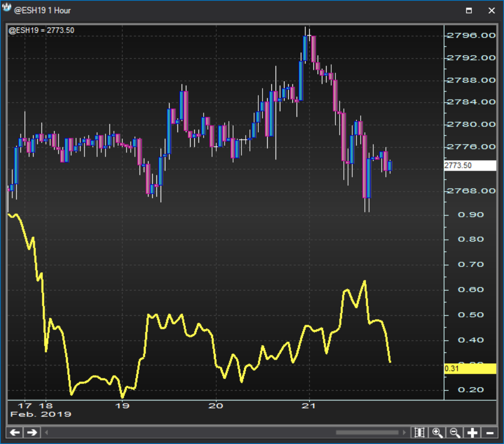Zoom out with the magnifier minus icon
This screenshot has height=444, width=504.
click(x=455, y=432)
